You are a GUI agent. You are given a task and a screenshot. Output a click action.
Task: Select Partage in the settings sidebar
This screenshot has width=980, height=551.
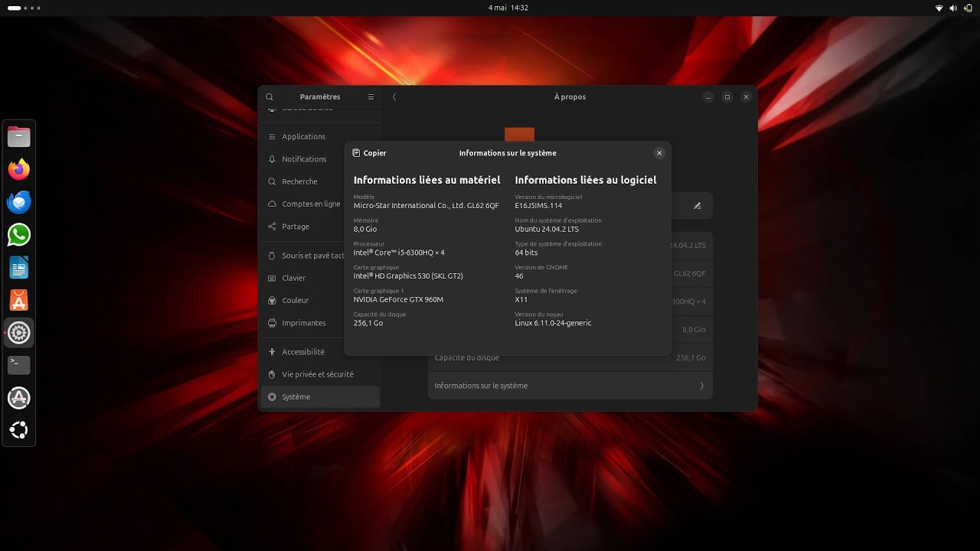tap(320, 227)
